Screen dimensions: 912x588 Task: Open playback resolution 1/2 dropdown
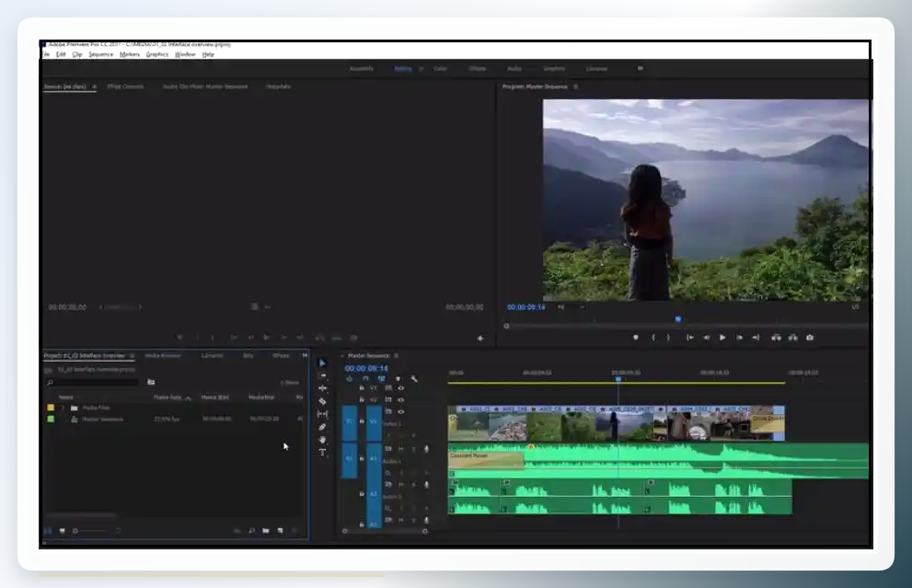point(856,307)
